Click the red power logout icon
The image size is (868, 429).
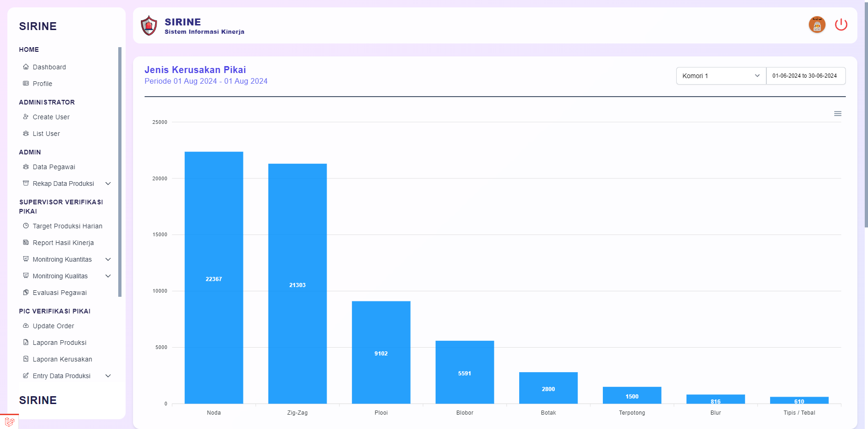[841, 25]
